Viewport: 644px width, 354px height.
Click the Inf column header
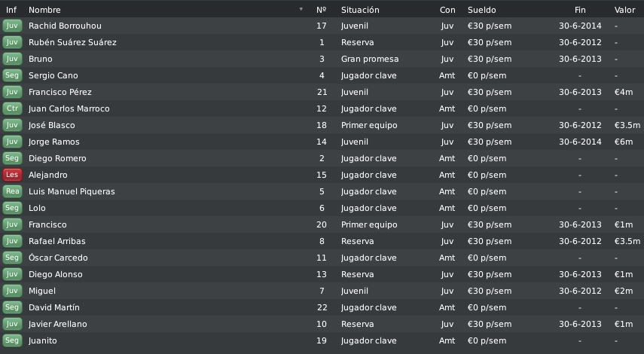[11, 10]
